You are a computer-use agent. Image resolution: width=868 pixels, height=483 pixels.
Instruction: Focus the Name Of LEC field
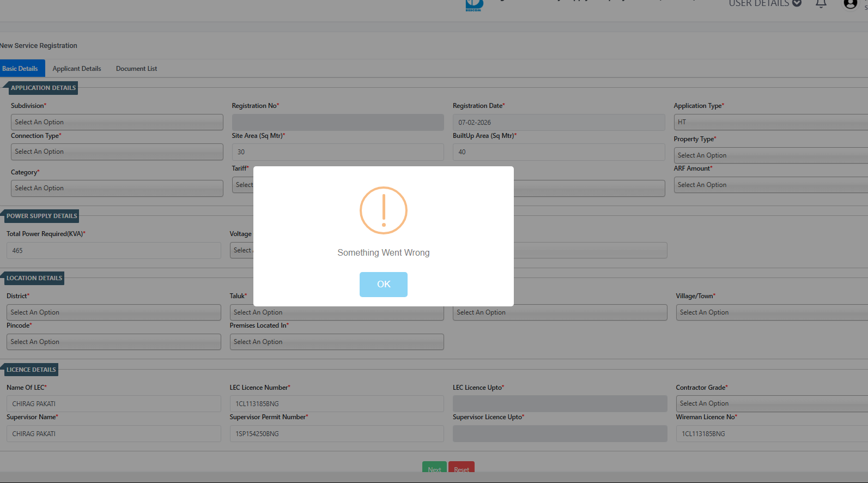114,403
